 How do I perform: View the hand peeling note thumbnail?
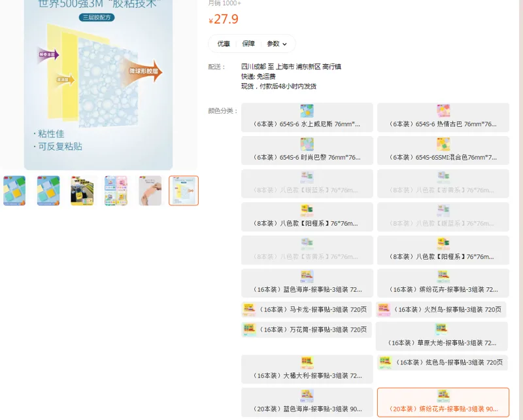pyautogui.click(x=150, y=190)
